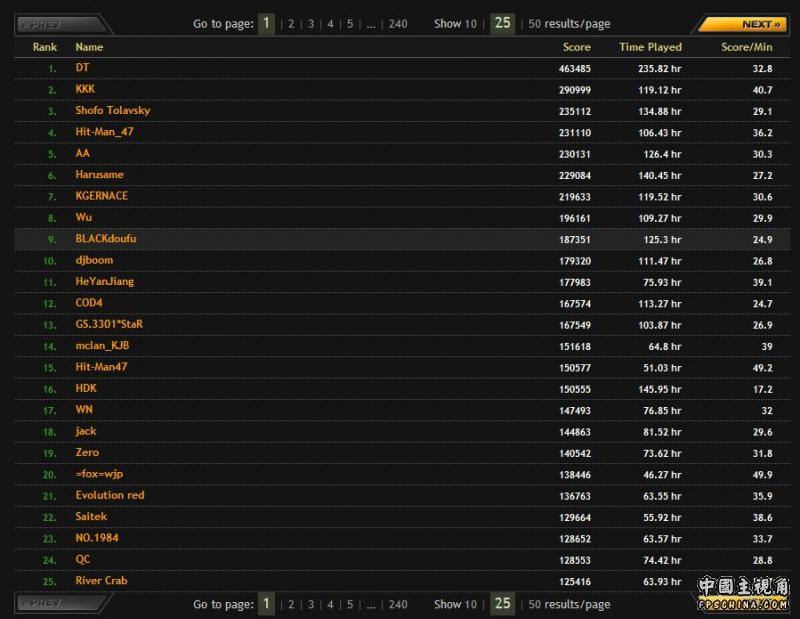Jump to page 240 in bottom pagination
800x619 pixels.
(x=398, y=605)
